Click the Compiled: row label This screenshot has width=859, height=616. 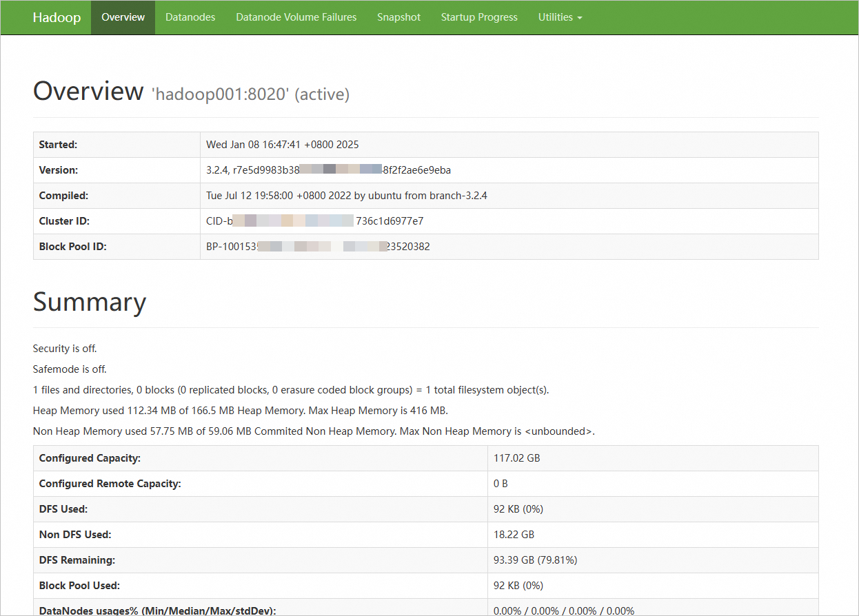(64, 196)
